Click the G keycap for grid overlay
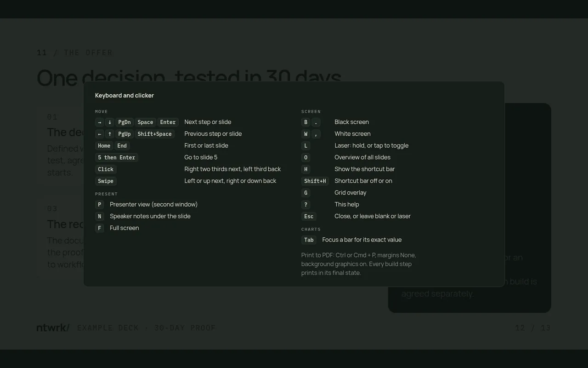The width and height of the screenshot is (588, 368). click(306, 193)
